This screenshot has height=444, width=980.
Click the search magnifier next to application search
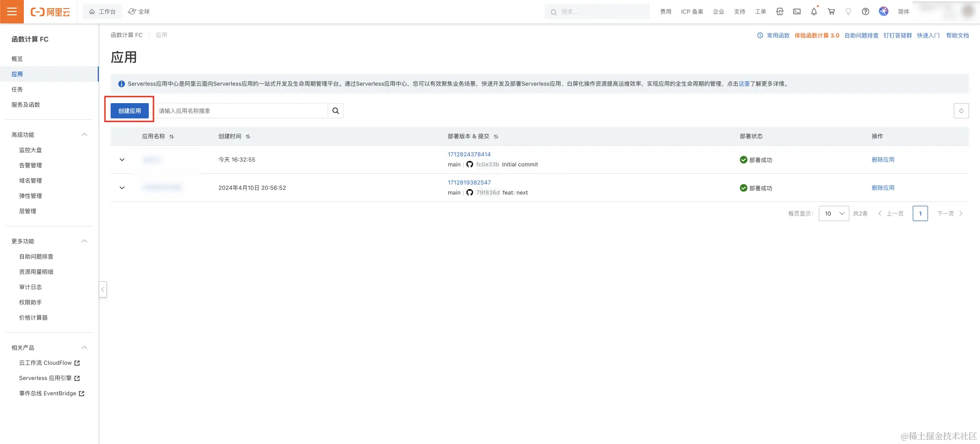[336, 110]
